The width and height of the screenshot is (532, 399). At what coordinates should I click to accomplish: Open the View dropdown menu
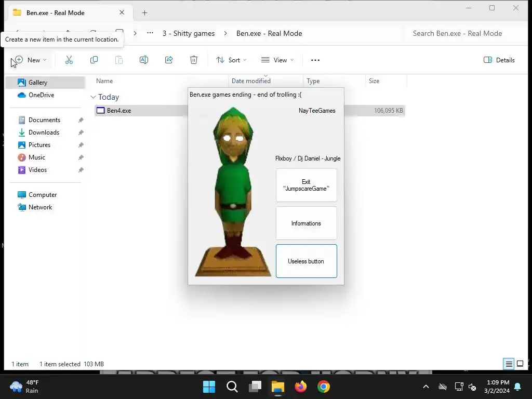(x=277, y=60)
